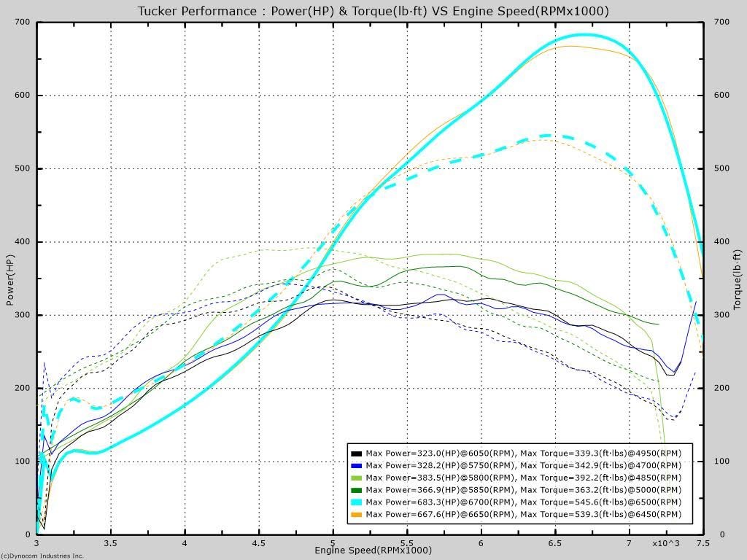Select legend entry 'Max Power=366.9(HP)@5850(RPM)'

point(440,489)
